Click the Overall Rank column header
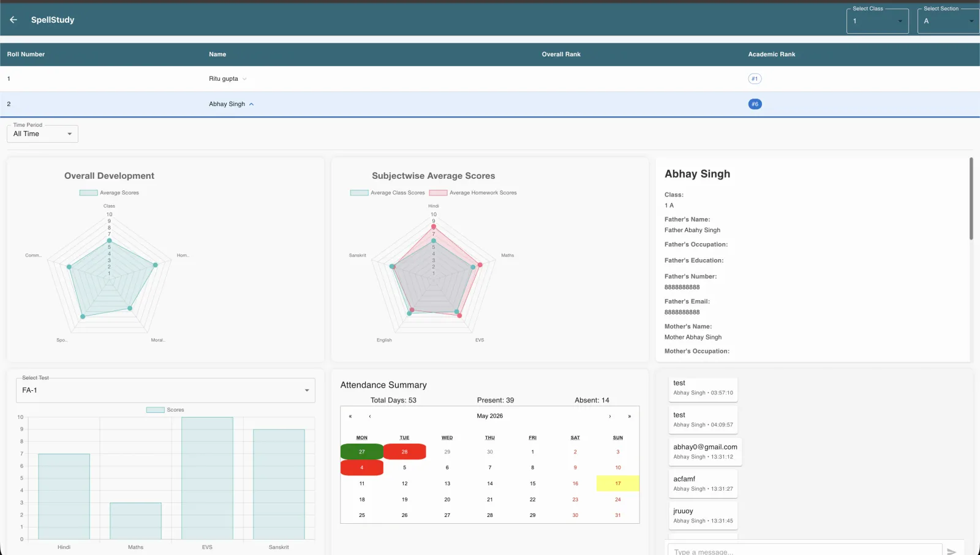This screenshot has height=555, width=980. pyautogui.click(x=561, y=55)
